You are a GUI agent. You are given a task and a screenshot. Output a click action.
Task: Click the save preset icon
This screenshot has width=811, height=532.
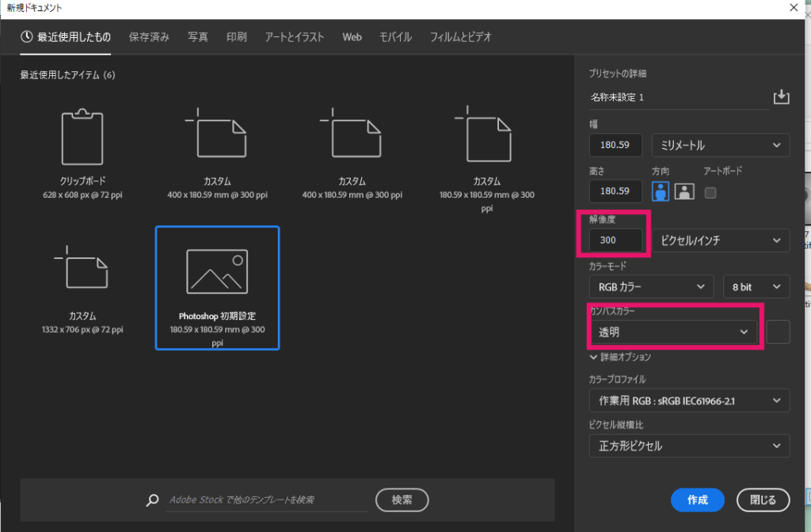click(x=781, y=97)
